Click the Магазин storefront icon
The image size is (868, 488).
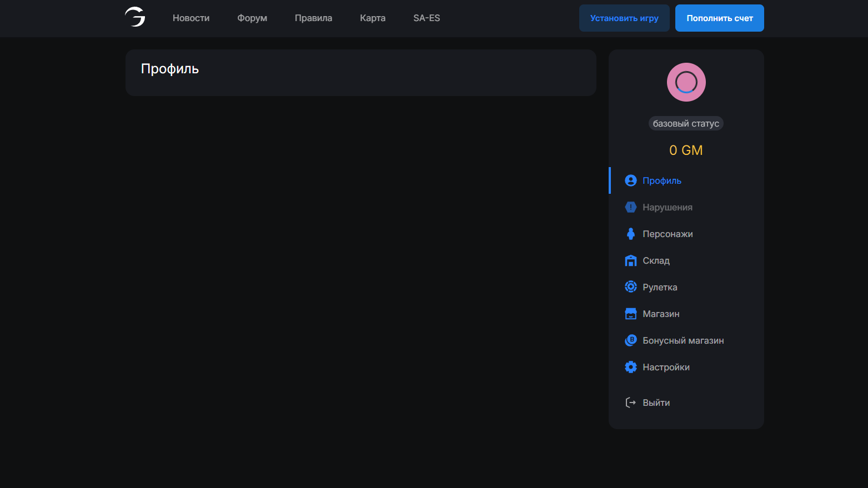(630, 314)
